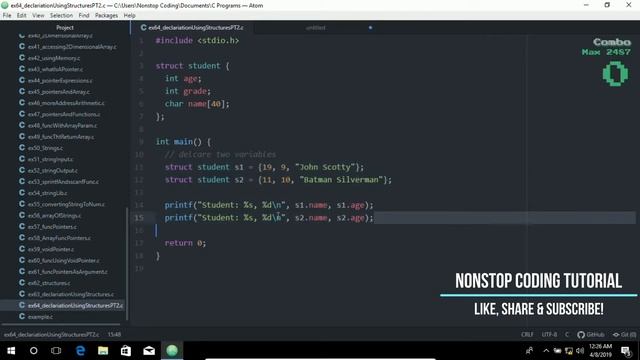Open Task View on the taskbar

[x=56, y=351]
